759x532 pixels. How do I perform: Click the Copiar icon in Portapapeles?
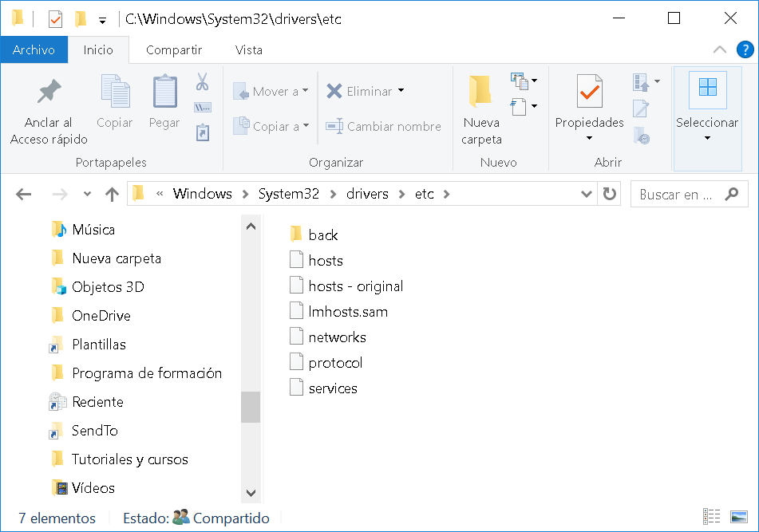(115, 91)
